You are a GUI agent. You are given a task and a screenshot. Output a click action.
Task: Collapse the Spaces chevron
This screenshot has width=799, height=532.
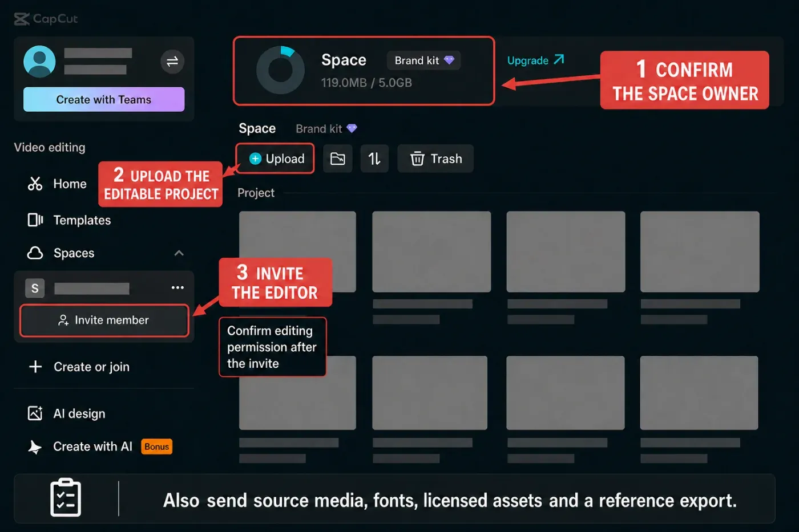click(x=179, y=253)
